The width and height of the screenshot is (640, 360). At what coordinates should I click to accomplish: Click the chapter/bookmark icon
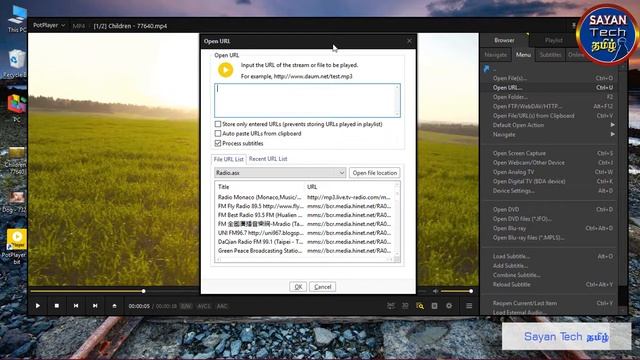[434, 306]
